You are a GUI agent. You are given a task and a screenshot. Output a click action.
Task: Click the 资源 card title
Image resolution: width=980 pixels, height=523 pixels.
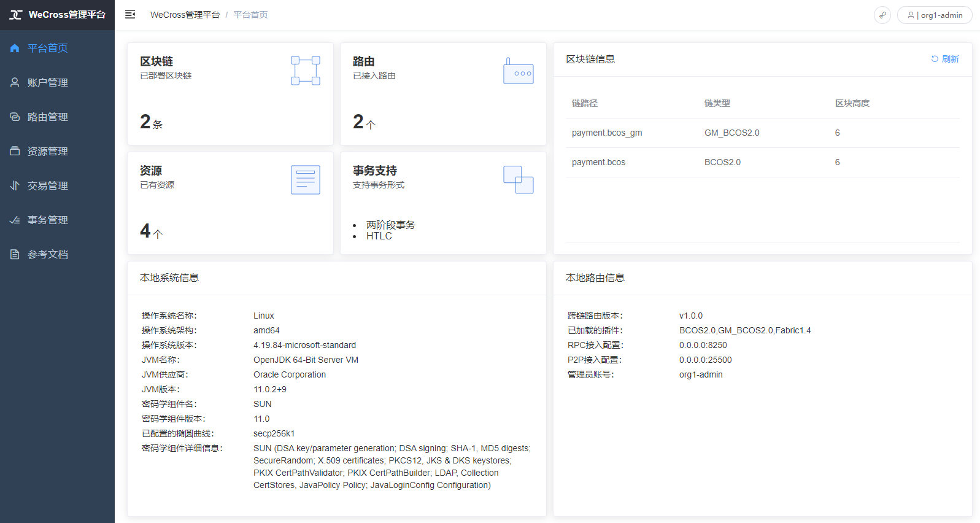tap(151, 171)
